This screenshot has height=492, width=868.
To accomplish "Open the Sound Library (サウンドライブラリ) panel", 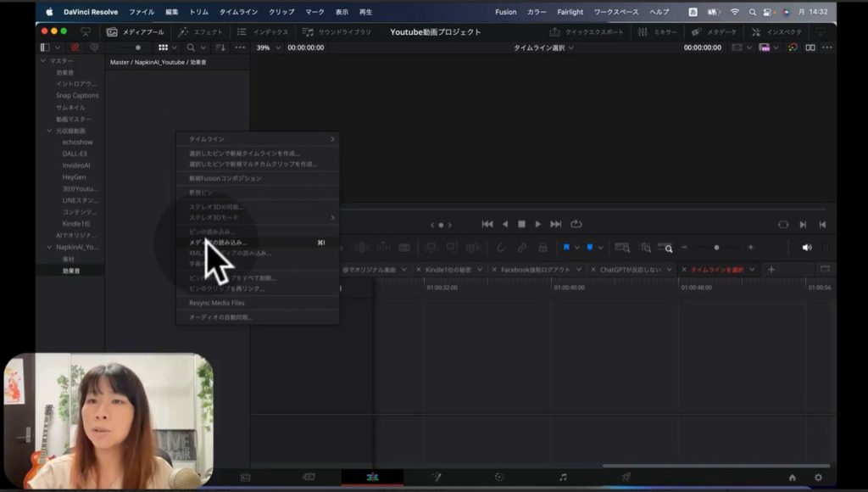I will pyautogui.click(x=337, y=32).
